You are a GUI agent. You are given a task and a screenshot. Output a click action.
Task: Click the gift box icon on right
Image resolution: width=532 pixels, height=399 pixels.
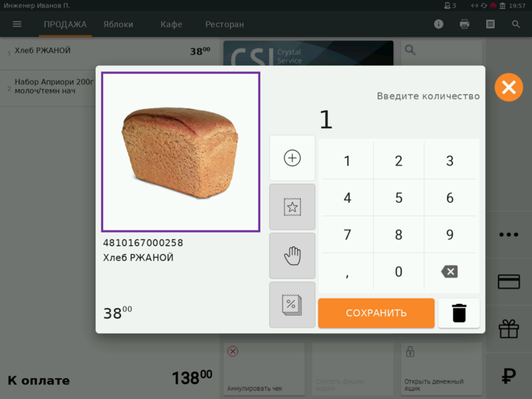(509, 329)
